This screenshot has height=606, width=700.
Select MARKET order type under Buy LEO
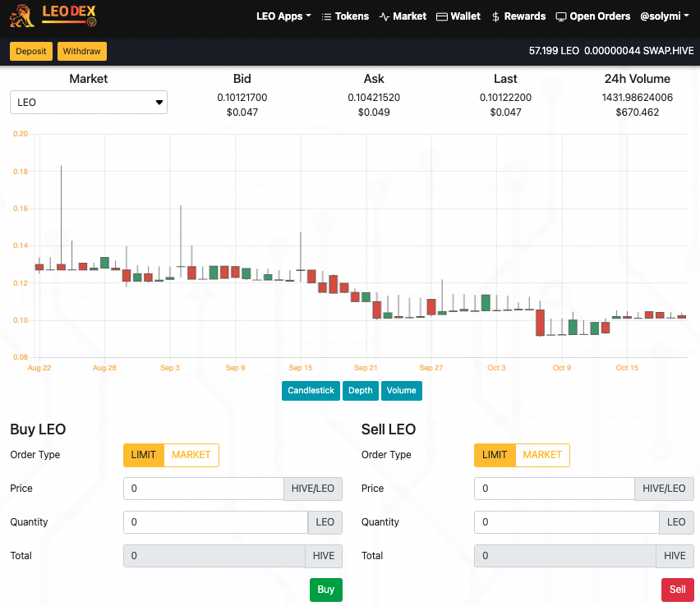pyautogui.click(x=191, y=455)
